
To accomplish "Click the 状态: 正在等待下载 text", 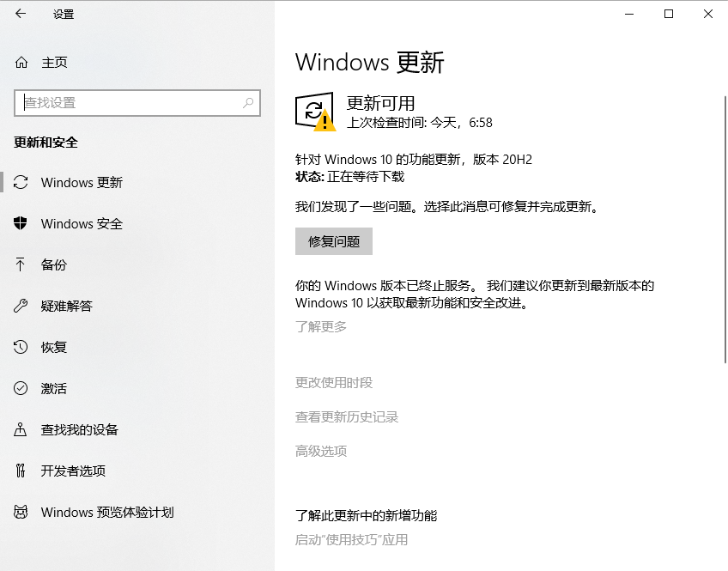I will (x=349, y=177).
